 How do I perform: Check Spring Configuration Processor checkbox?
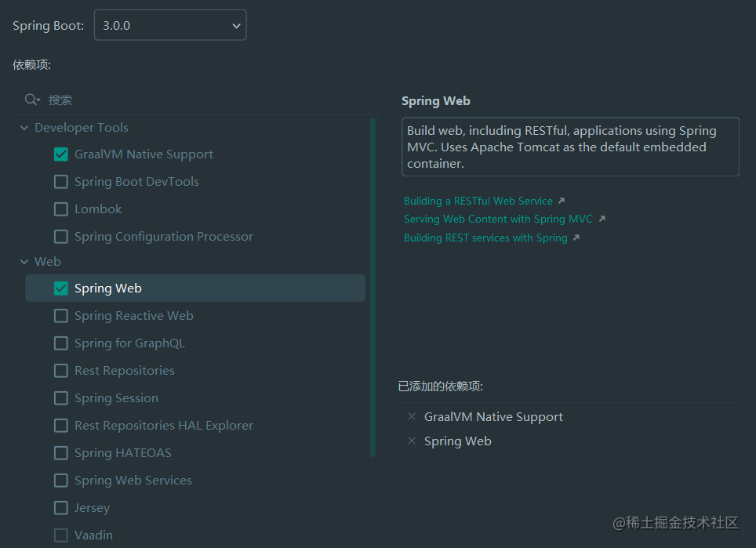pos(60,237)
